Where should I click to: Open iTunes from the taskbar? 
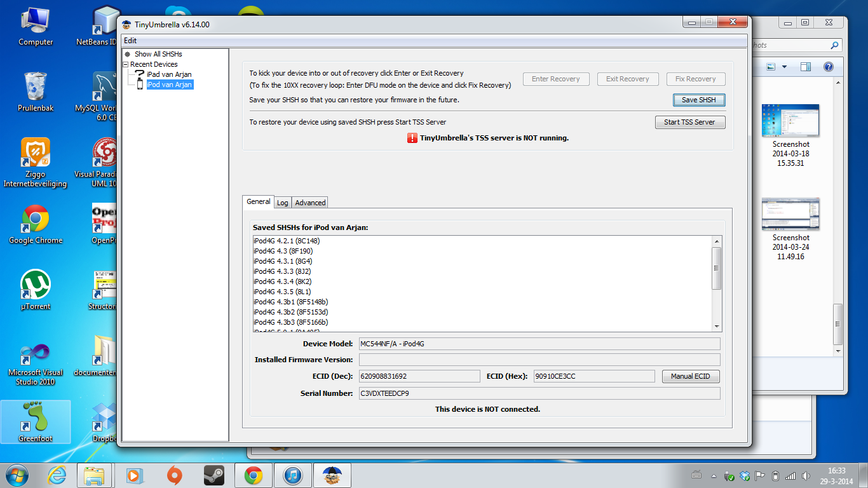click(x=292, y=475)
